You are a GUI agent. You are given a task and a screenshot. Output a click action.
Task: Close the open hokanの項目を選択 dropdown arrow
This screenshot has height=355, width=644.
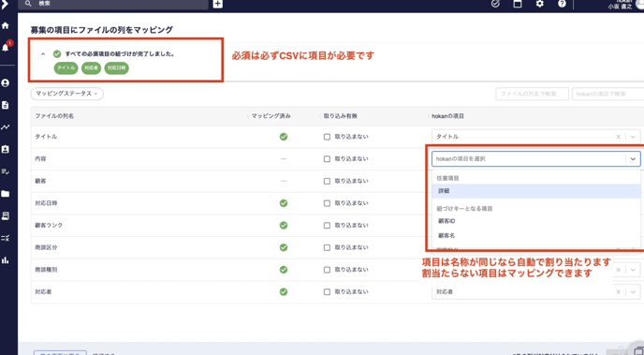pos(633,159)
